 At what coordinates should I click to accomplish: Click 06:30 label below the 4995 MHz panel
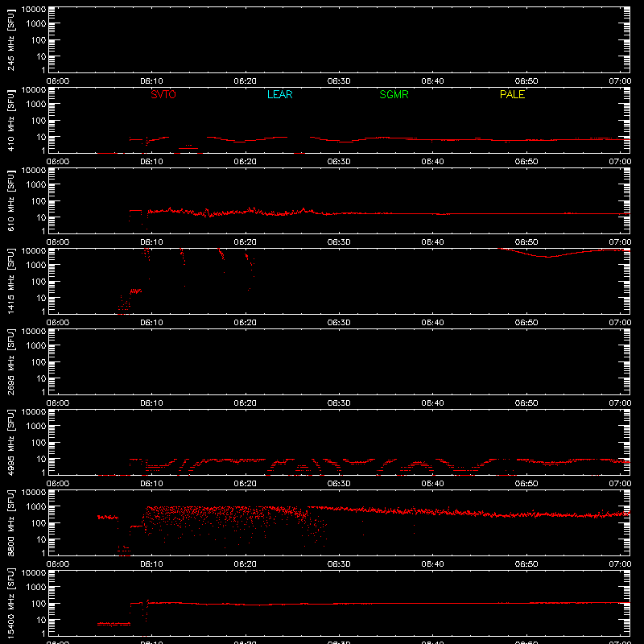tap(339, 484)
